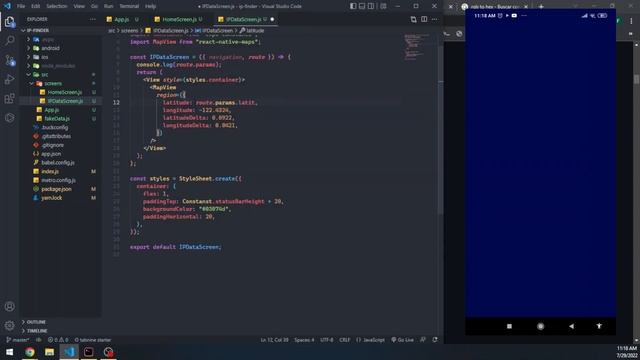The width and height of the screenshot is (640, 360).
Task: Change indentation via Spaces: 4
Action: pos(304,340)
